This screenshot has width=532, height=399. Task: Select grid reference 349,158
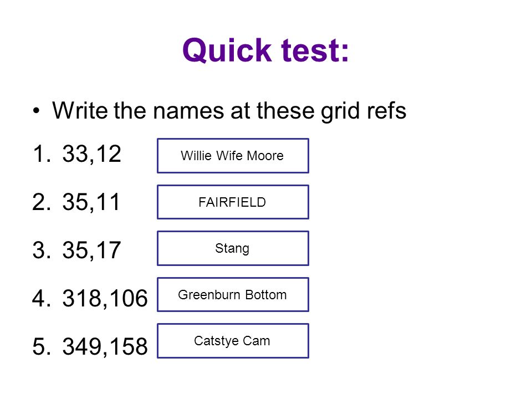105,347
